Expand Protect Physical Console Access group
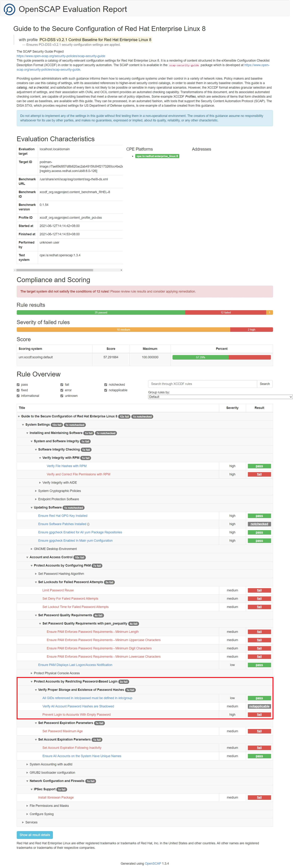Viewport: 293px width, 868px height. [32, 673]
